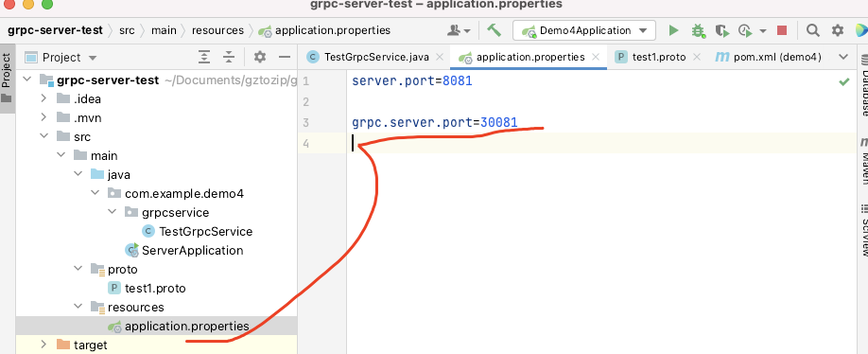868x354 pixels.
Task: Collapse the src folder
Action: point(43,137)
